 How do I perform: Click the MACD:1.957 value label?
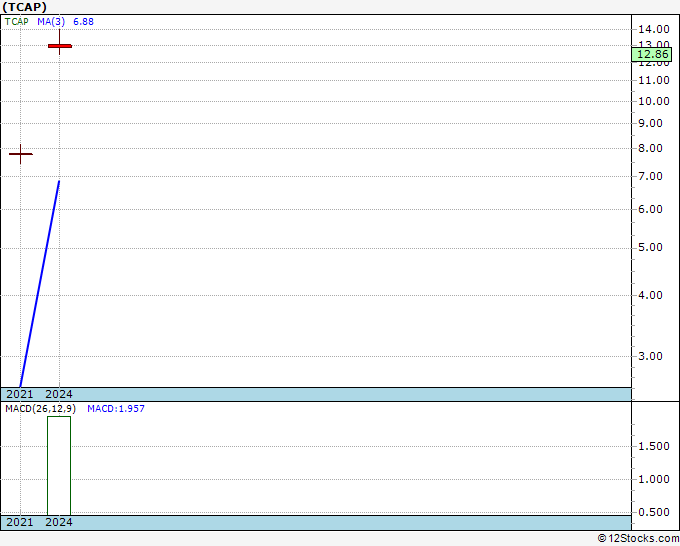pyautogui.click(x=116, y=409)
